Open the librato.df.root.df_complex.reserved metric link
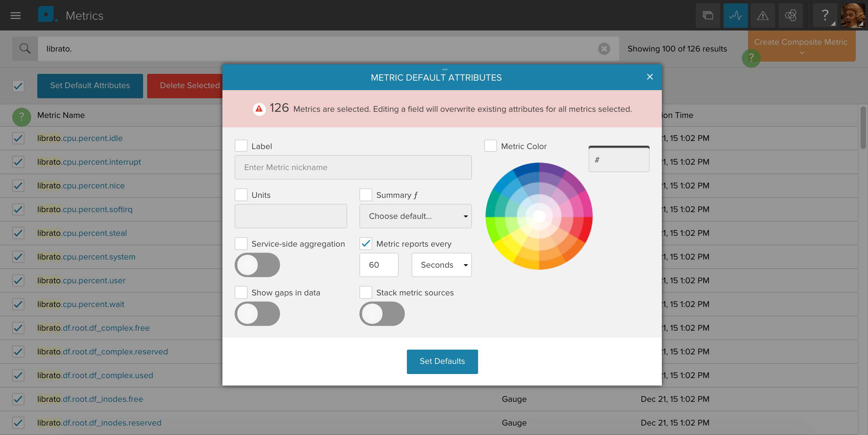 pyautogui.click(x=103, y=352)
